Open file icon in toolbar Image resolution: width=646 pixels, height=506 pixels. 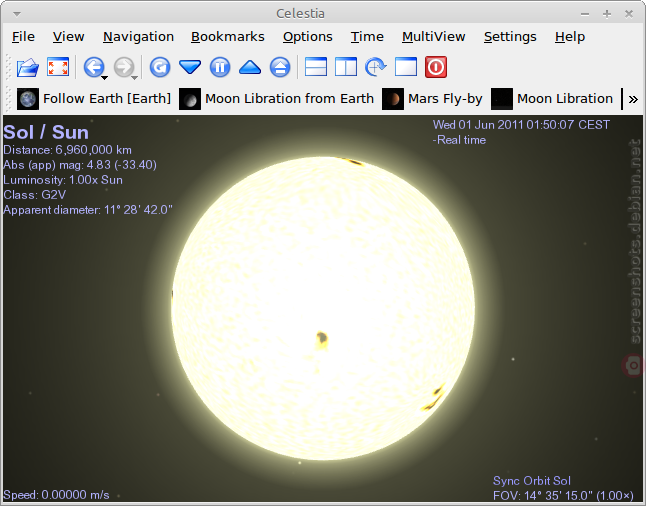coord(28,67)
